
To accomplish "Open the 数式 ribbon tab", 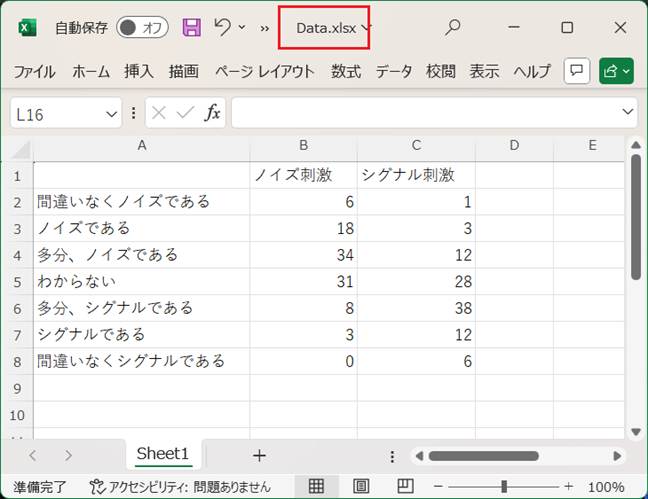I will (346, 71).
